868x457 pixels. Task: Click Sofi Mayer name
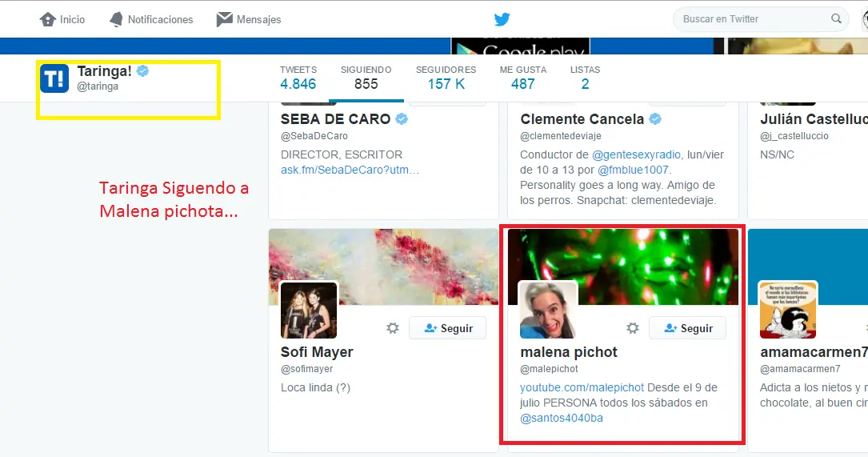click(317, 352)
